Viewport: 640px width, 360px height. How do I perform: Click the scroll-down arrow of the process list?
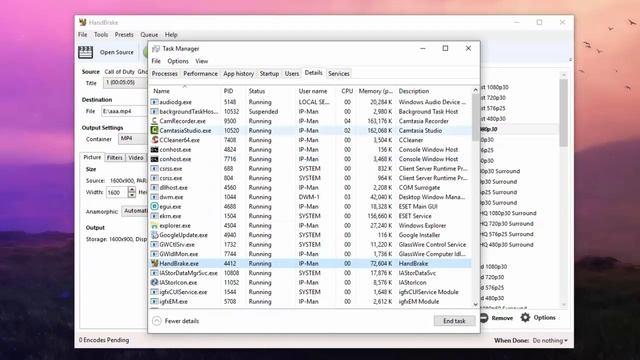(476, 304)
